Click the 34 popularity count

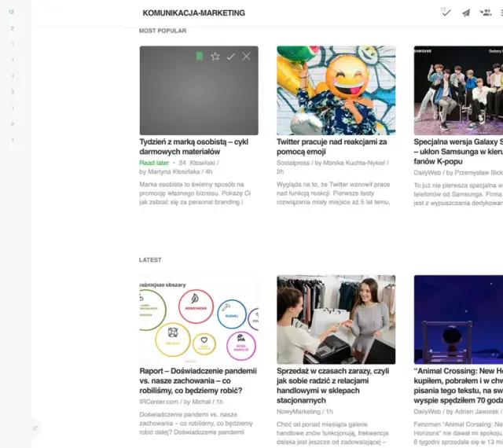click(182, 163)
